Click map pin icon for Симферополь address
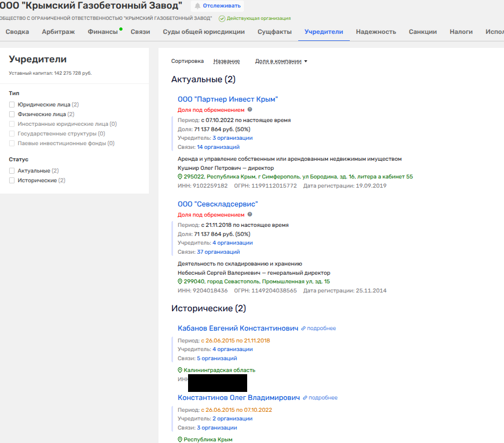This screenshot has height=443, width=504. pyautogui.click(x=181, y=176)
